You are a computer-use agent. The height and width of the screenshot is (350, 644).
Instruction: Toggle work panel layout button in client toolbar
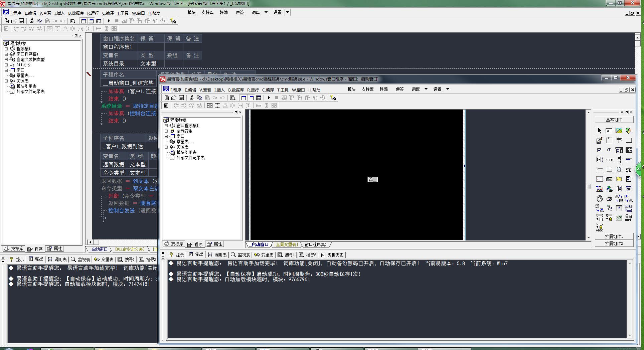click(84, 21)
